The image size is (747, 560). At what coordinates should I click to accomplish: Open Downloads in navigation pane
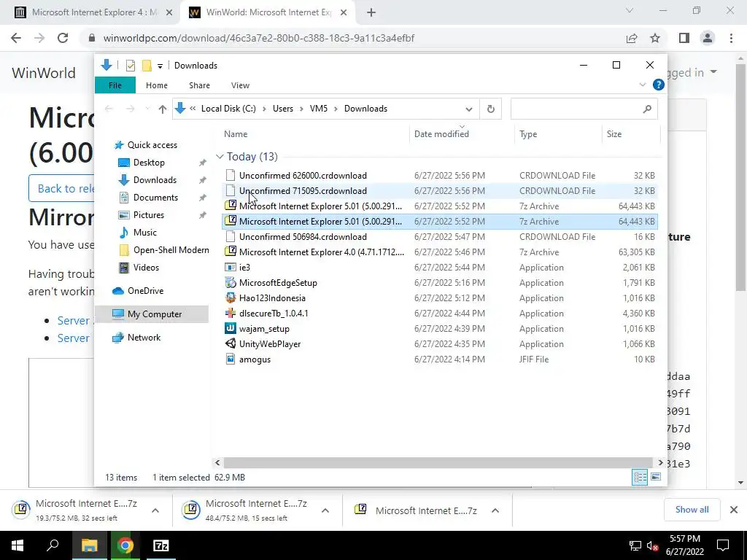[155, 180]
